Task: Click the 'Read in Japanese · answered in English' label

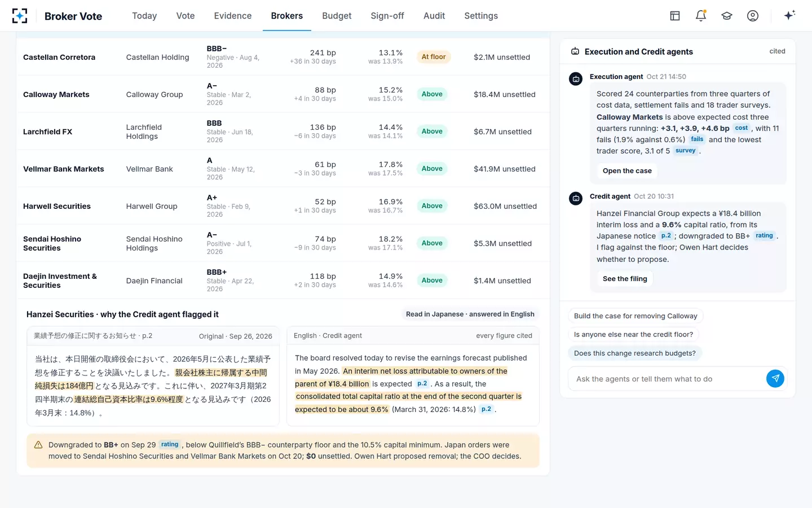Action: click(x=470, y=314)
